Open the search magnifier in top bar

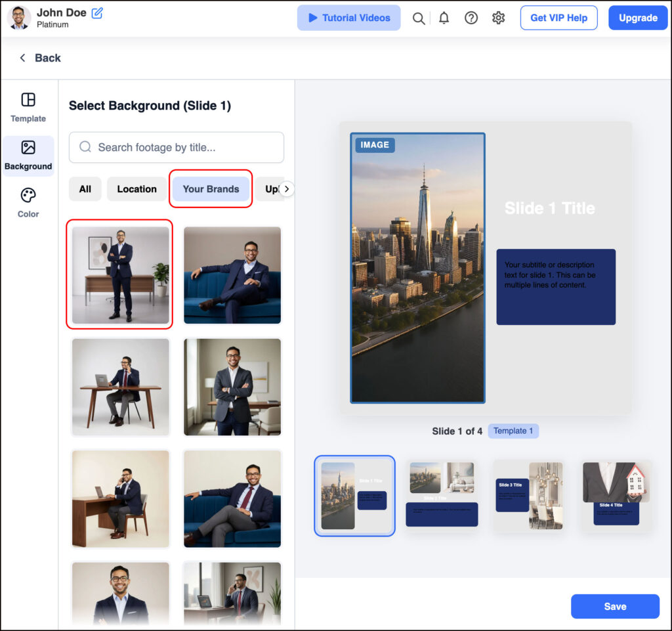point(418,18)
